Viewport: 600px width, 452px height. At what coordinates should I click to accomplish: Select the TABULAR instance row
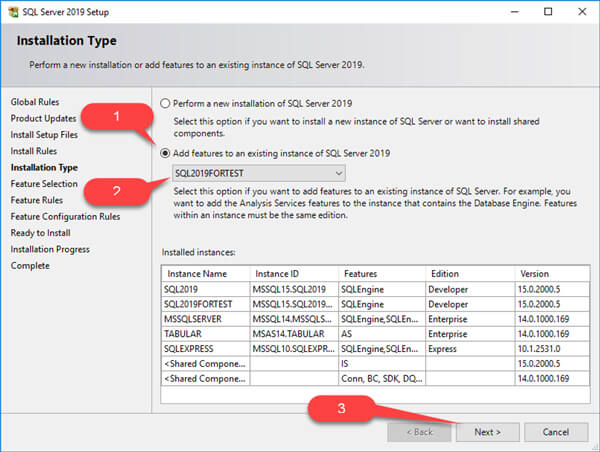pyautogui.click(x=375, y=334)
